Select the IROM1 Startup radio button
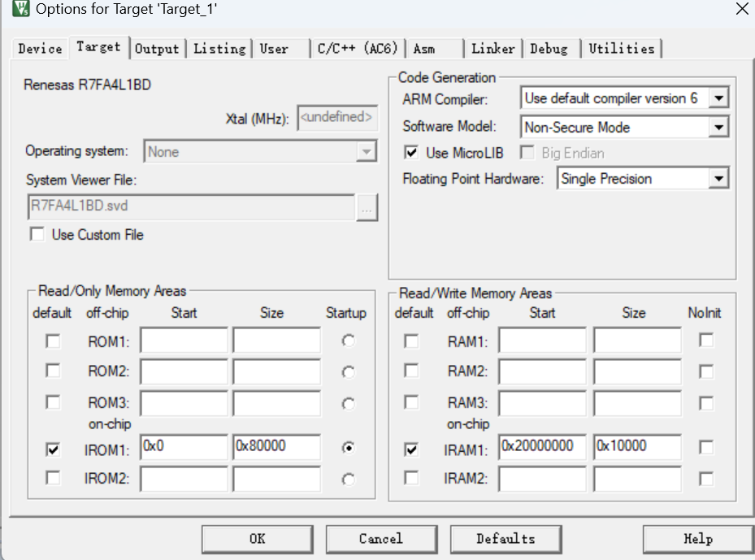 (348, 448)
